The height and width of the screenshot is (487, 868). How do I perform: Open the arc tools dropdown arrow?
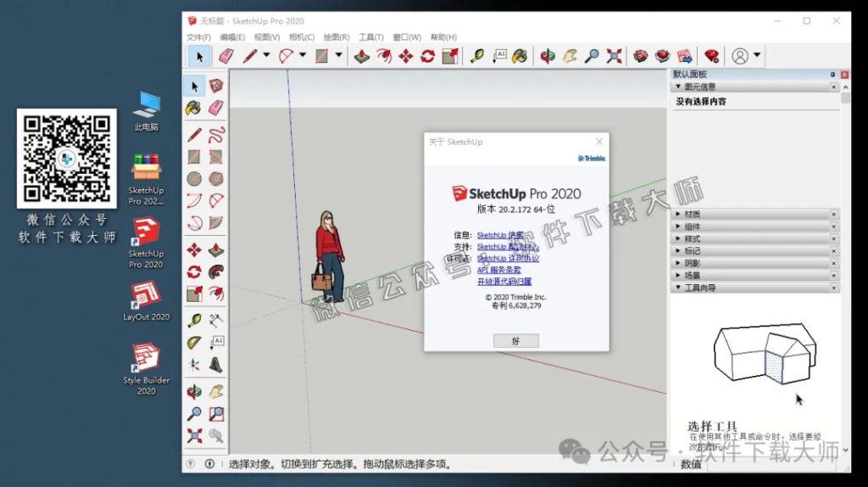point(303,55)
